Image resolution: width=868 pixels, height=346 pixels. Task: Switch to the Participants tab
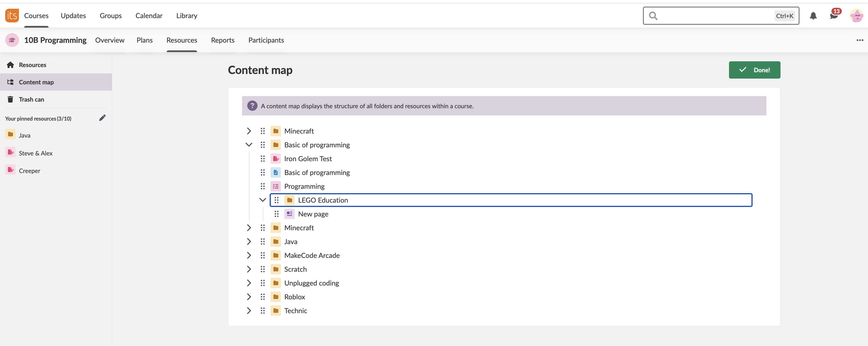pos(266,40)
